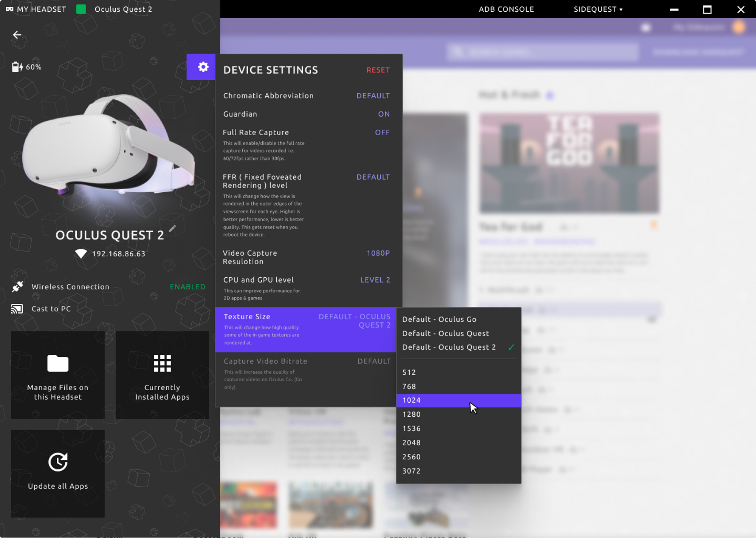Open Currently Installed Apps grid

(x=162, y=375)
